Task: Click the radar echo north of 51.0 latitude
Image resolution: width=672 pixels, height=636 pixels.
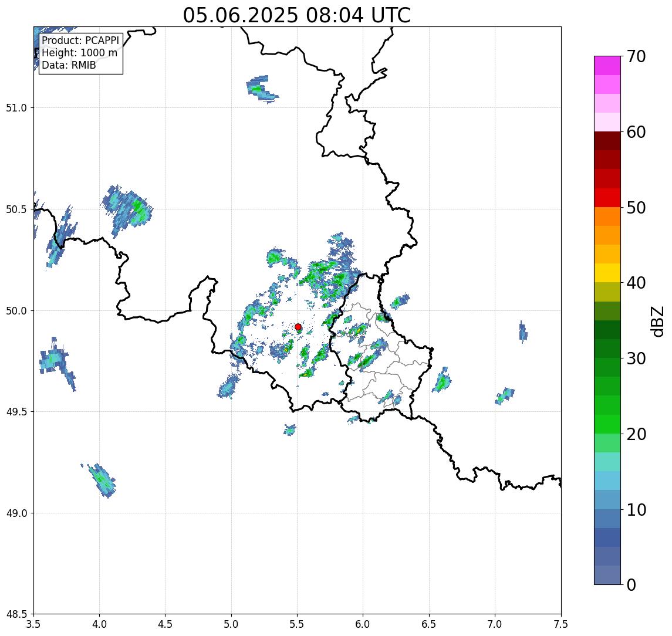Action: pyautogui.click(x=261, y=89)
